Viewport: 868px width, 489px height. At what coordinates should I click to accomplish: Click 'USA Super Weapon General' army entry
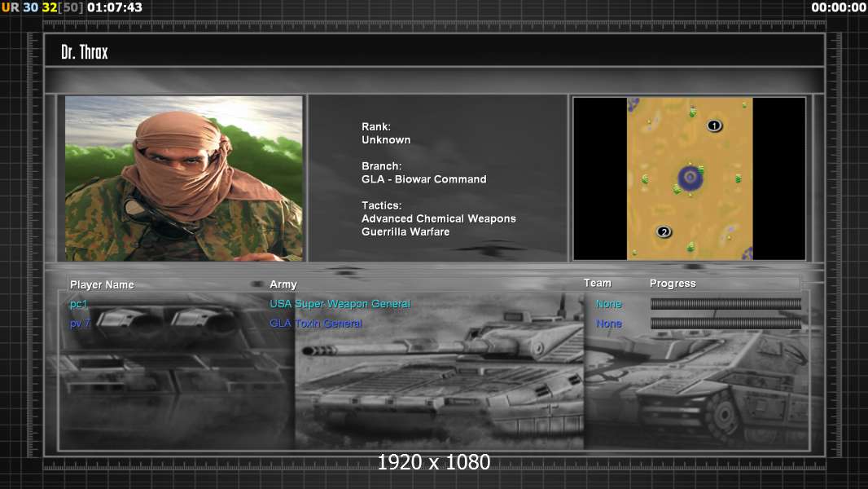coord(340,304)
